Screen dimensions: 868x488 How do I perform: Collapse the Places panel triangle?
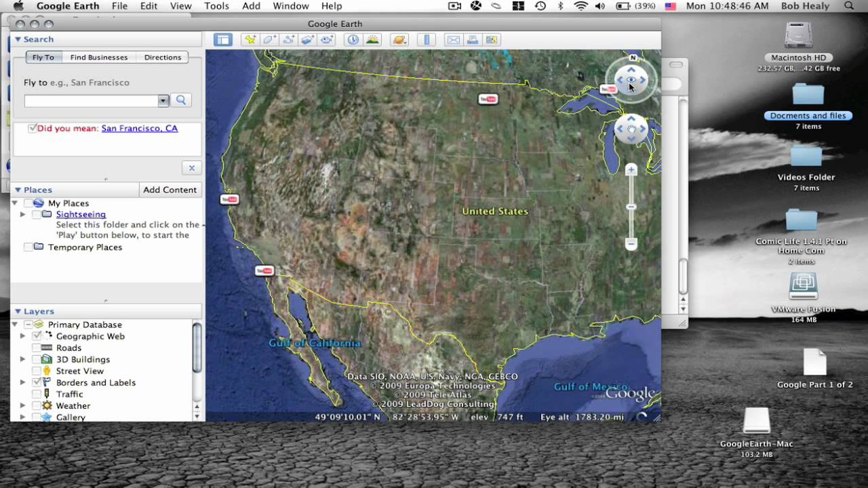click(x=18, y=190)
